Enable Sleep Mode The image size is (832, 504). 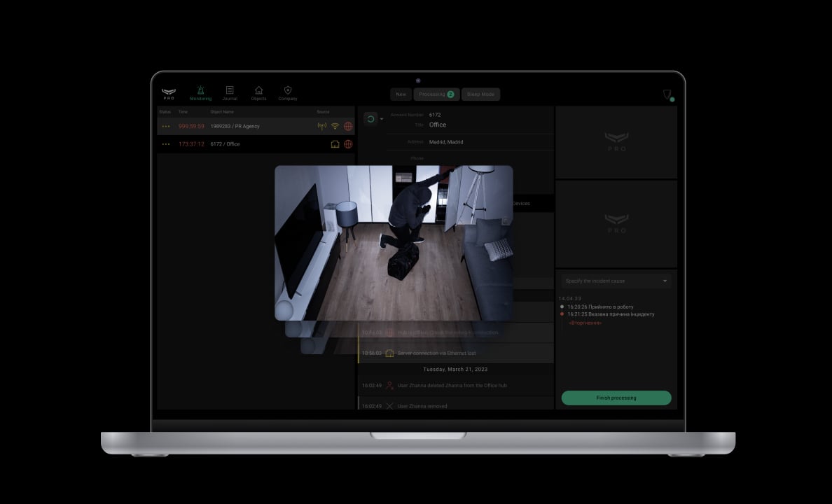(480, 94)
